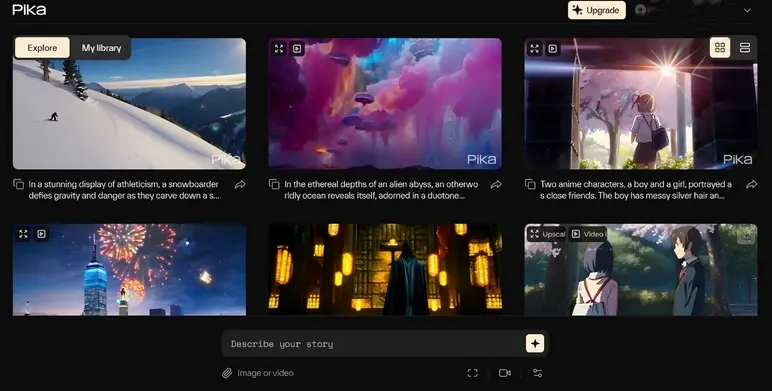Video icon on anime girl sunburst video

point(553,48)
